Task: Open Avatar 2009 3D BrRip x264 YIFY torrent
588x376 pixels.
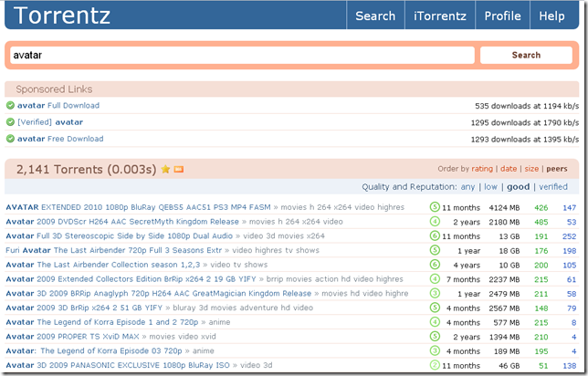Action: [x=84, y=308]
